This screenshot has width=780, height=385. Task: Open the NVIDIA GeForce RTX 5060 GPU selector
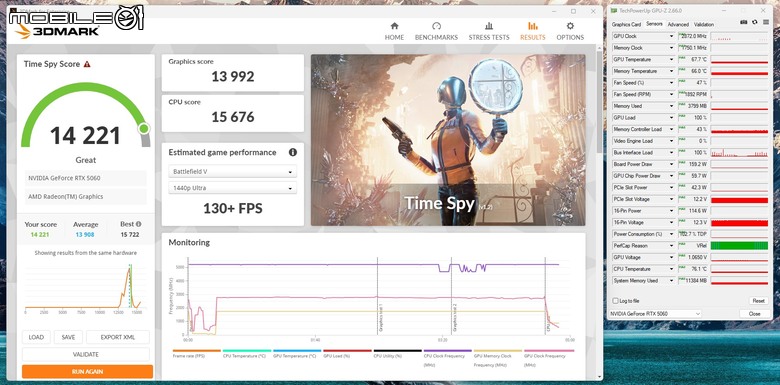[x=655, y=314]
